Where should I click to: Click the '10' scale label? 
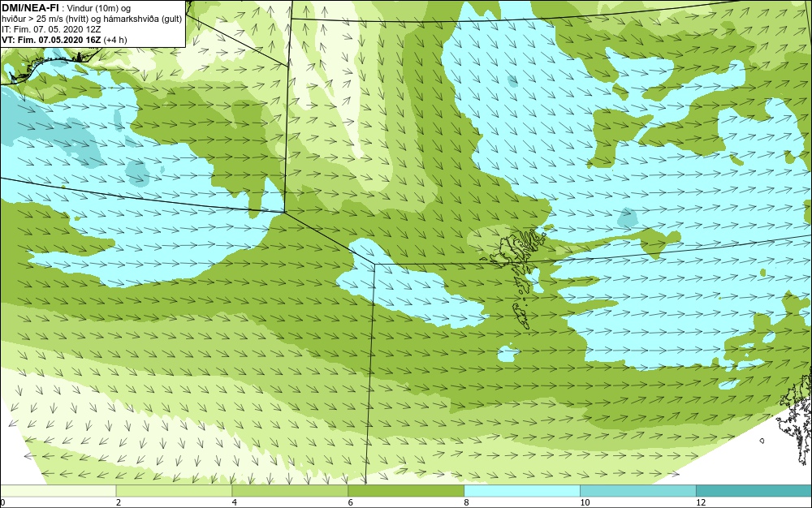(x=585, y=502)
